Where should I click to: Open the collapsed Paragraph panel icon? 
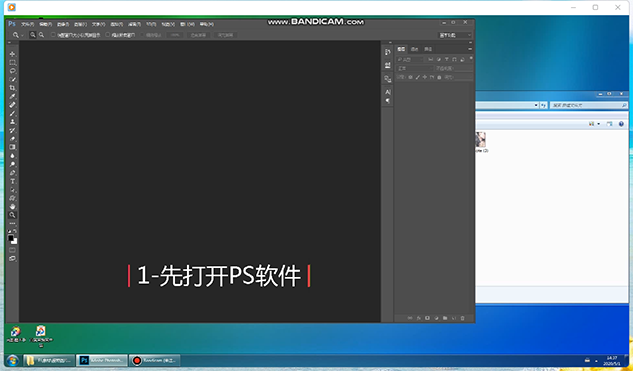pos(388,101)
